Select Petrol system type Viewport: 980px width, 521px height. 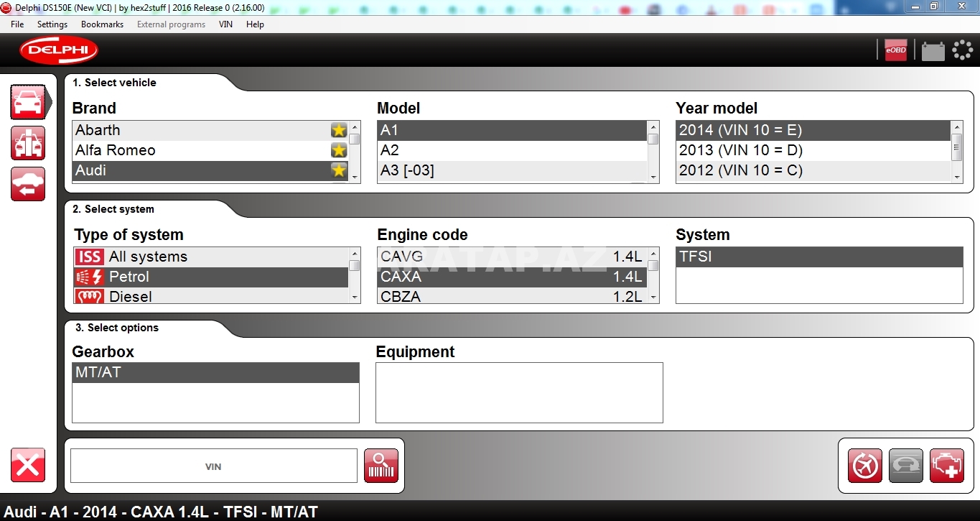(x=210, y=277)
